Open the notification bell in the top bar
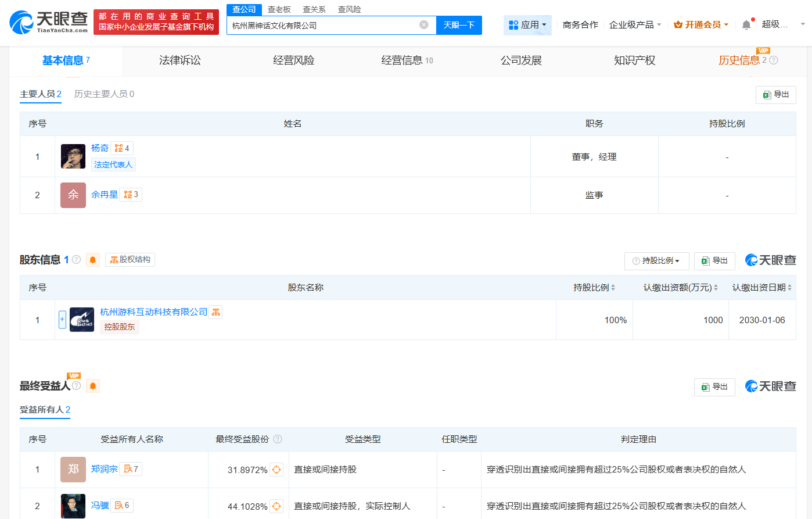 point(747,24)
